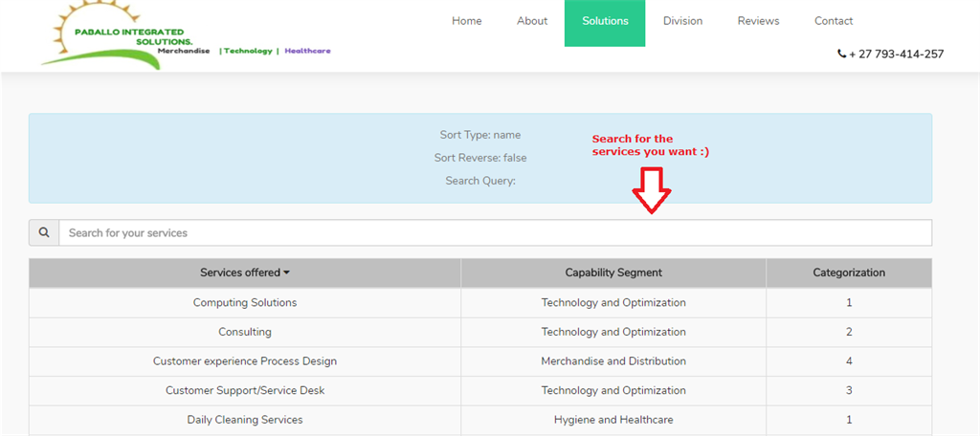Toggle sort caret on Services offered
Screen dimensions: 980x436
click(x=286, y=273)
